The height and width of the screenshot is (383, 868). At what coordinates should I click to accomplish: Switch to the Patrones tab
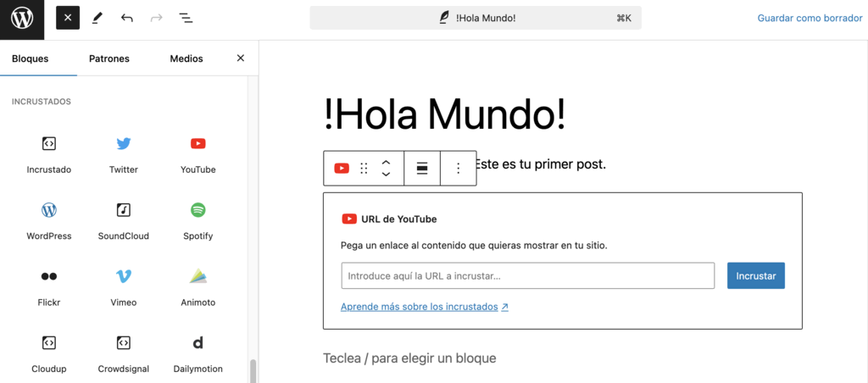coord(109,58)
